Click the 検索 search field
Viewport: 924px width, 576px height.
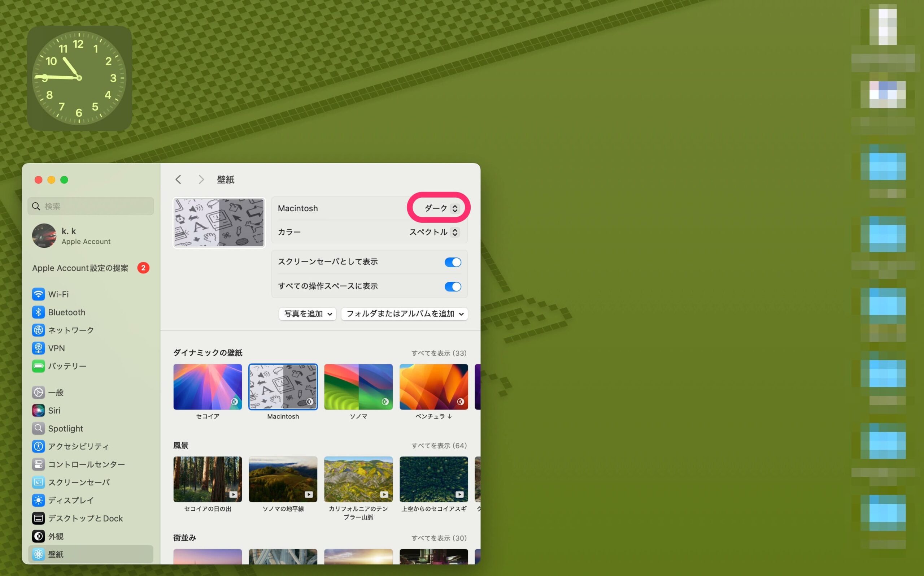click(x=91, y=206)
